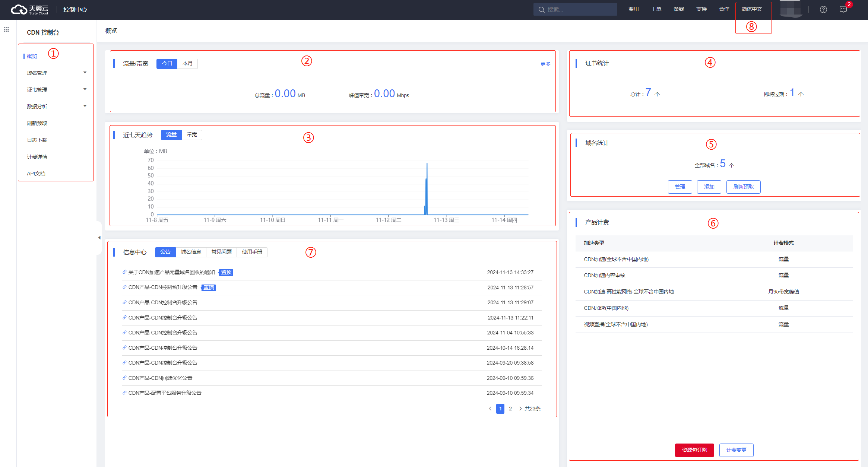Open 支持 in the top navigation
868x467 pixels.
701,9
